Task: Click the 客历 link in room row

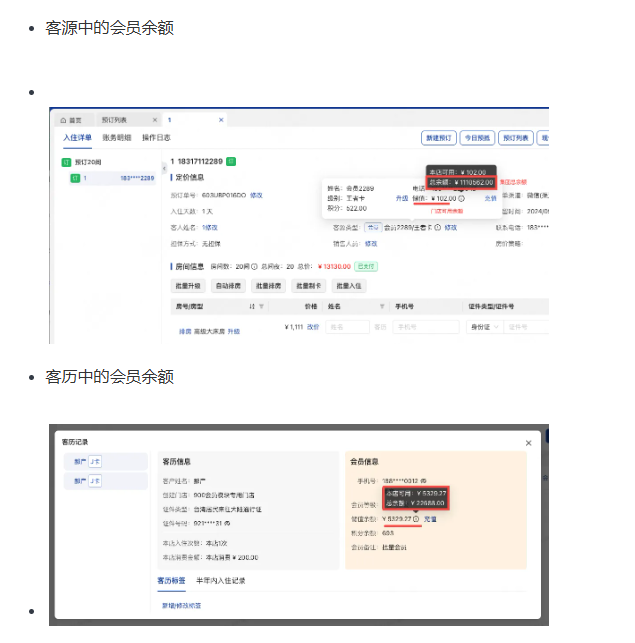Action: [380, 327]
